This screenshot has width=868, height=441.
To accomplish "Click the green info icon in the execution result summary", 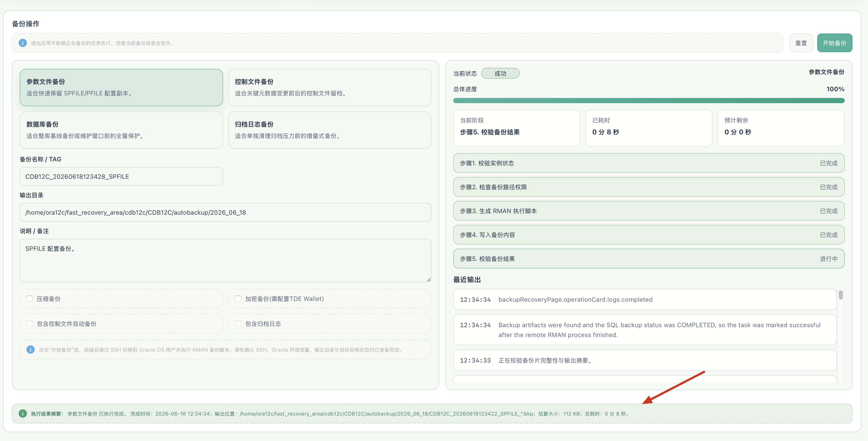I will (x=23, y=413).
